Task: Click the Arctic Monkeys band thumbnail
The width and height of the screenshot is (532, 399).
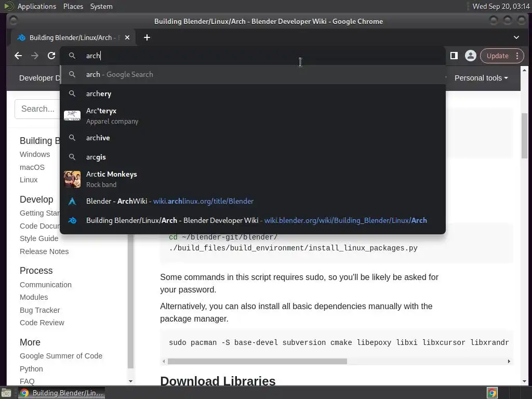Action: [72, 179]
